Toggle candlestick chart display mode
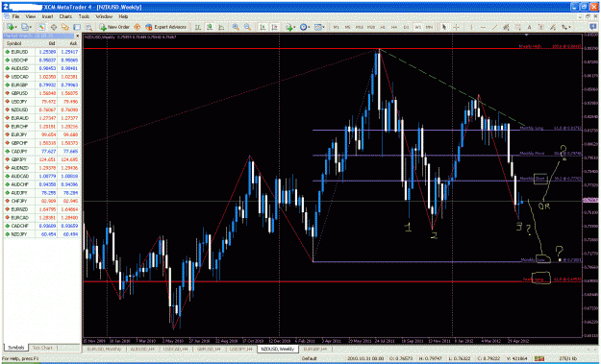The image size is (601, 364). pyautogui.click(x=210, y=27)
